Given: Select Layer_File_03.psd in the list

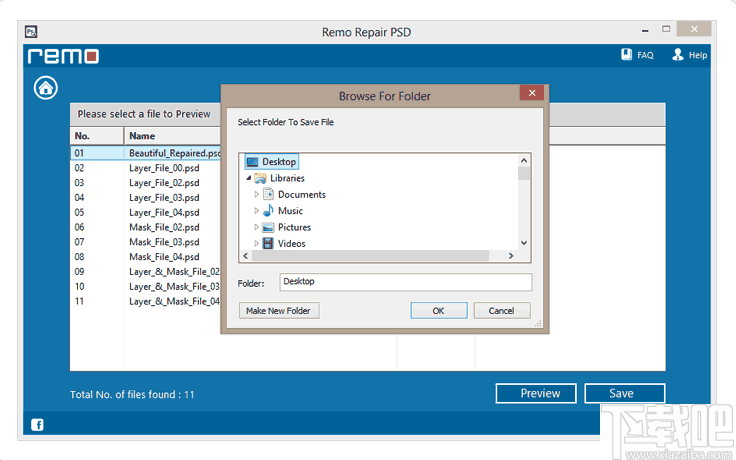Looking at the screenshot, I should tap(164, 198).
